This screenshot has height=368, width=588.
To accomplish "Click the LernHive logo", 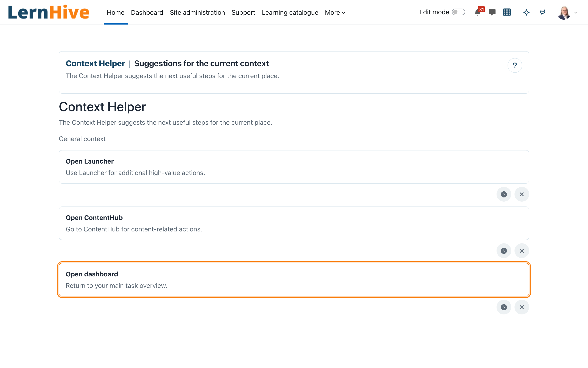I will click(49, 12).
